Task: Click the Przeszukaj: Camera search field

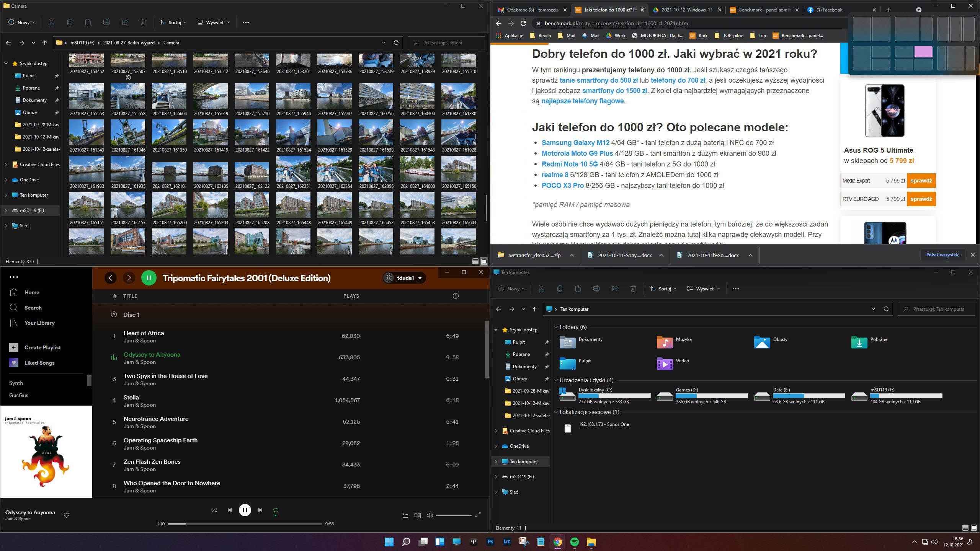Action: coord(446,42)
